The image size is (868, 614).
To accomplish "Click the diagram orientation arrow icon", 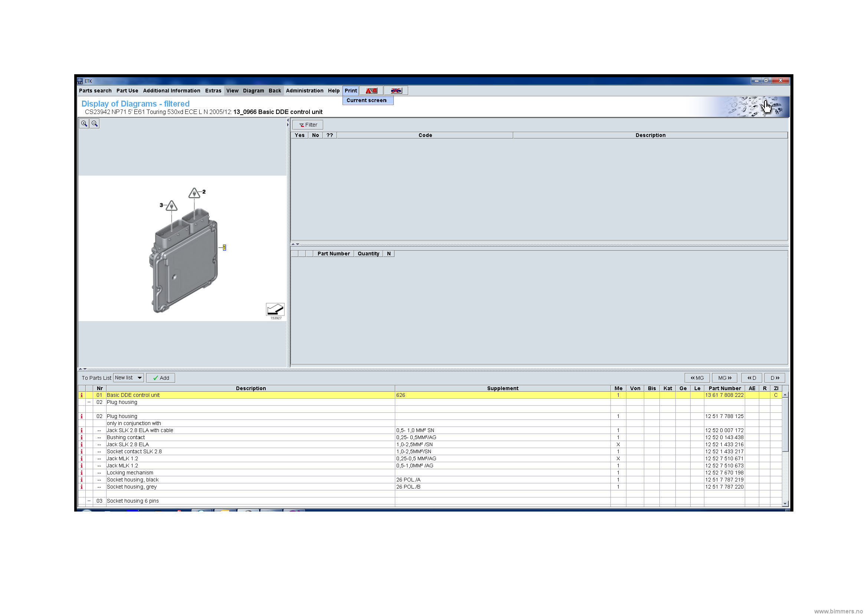I will 275,309.
